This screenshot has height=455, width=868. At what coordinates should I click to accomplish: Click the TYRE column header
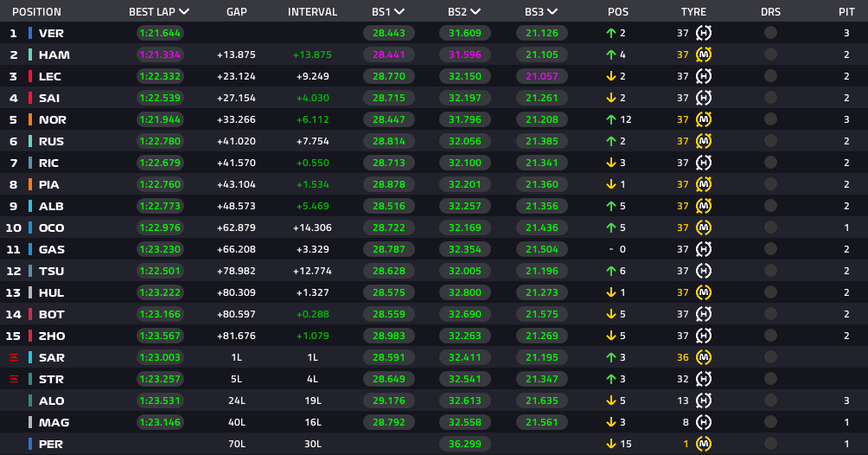click(x=693, y=11)
